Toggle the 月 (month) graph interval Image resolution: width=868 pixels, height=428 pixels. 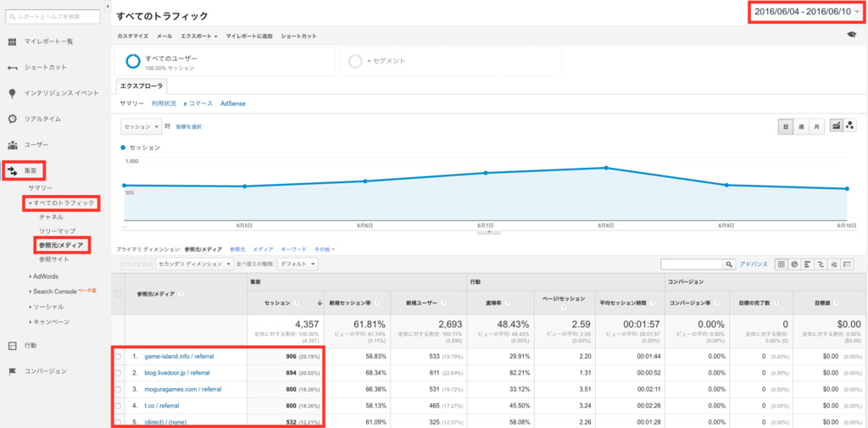[x=816, y=127]
